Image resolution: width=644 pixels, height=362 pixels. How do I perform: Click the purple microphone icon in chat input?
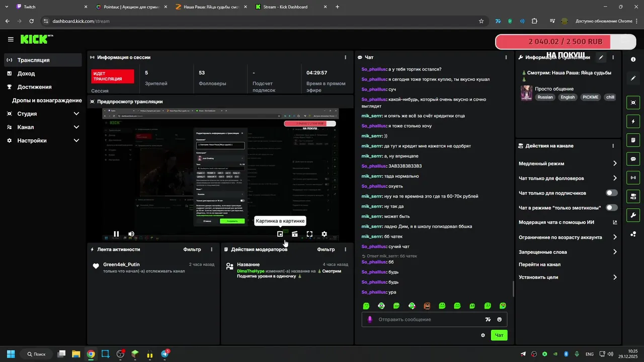pos(370,319)
